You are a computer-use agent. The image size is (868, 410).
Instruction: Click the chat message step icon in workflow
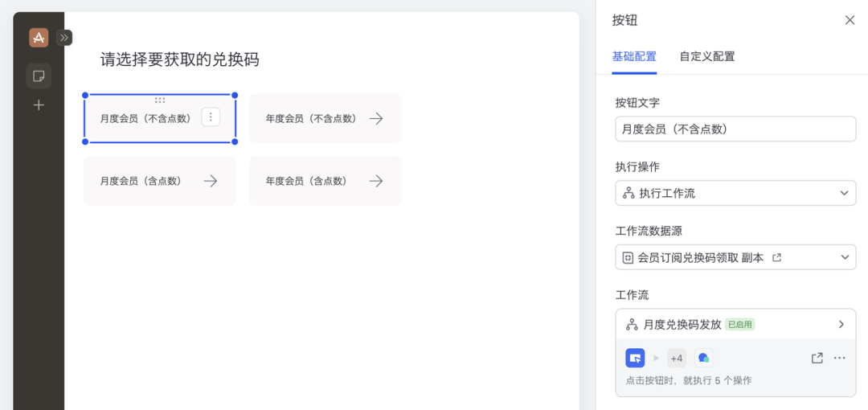(x=703, y=358)
